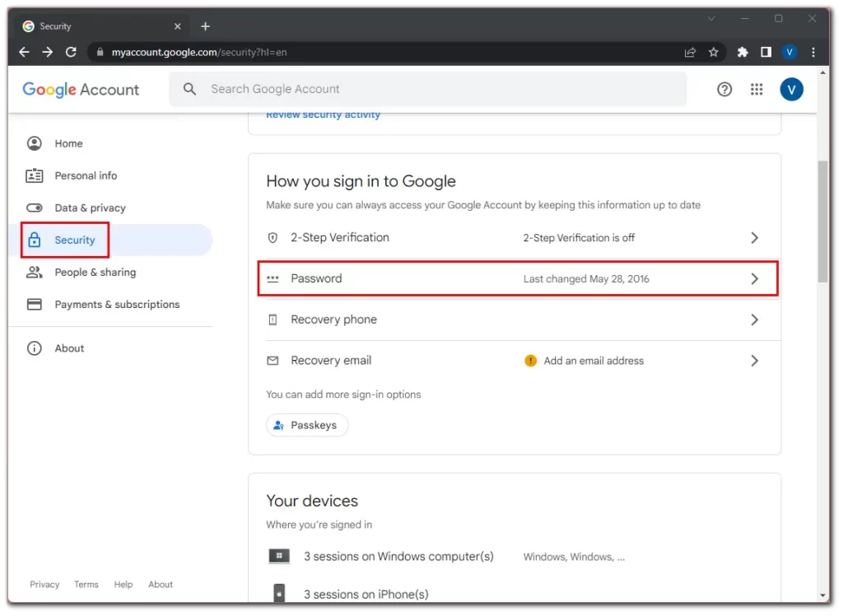Select the Security browser tab

tap(101, 26)
